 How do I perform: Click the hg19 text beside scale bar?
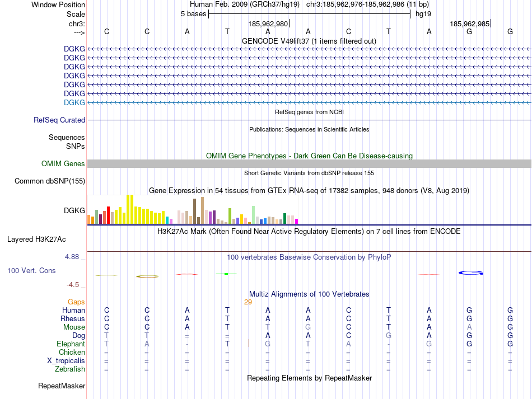423,14
